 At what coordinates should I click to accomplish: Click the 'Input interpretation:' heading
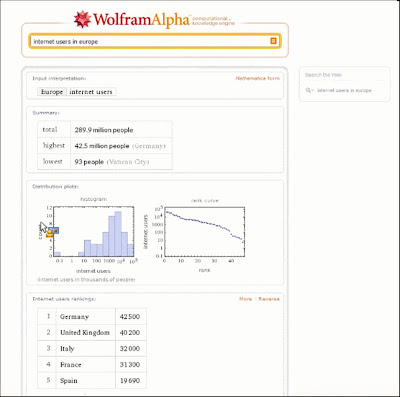(59, 78)
